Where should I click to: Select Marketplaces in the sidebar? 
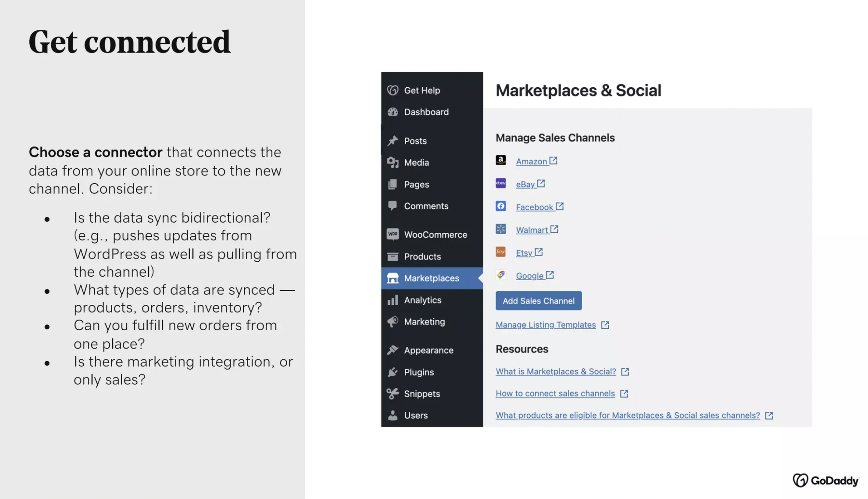tap(432, 278)
